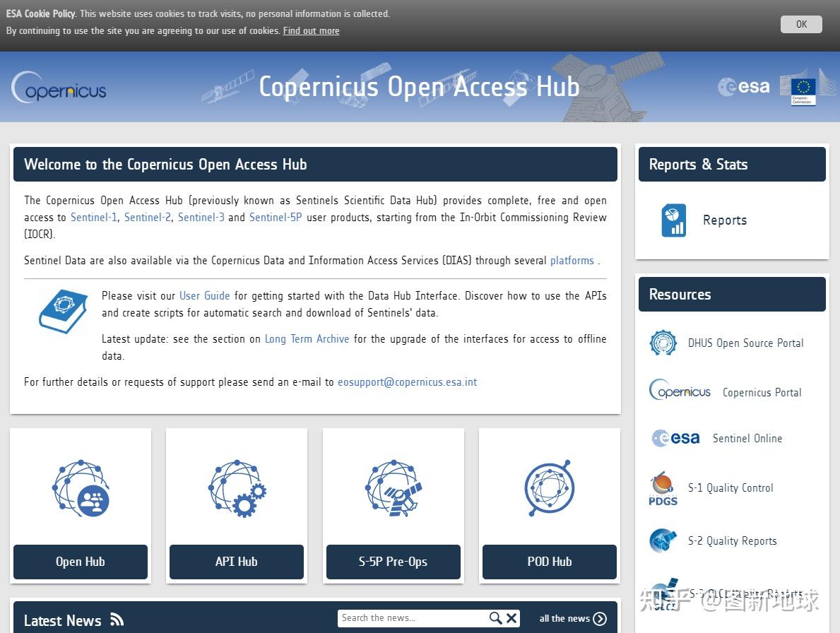
Task: Click the Open Hub globe icon
Action: 81,488
